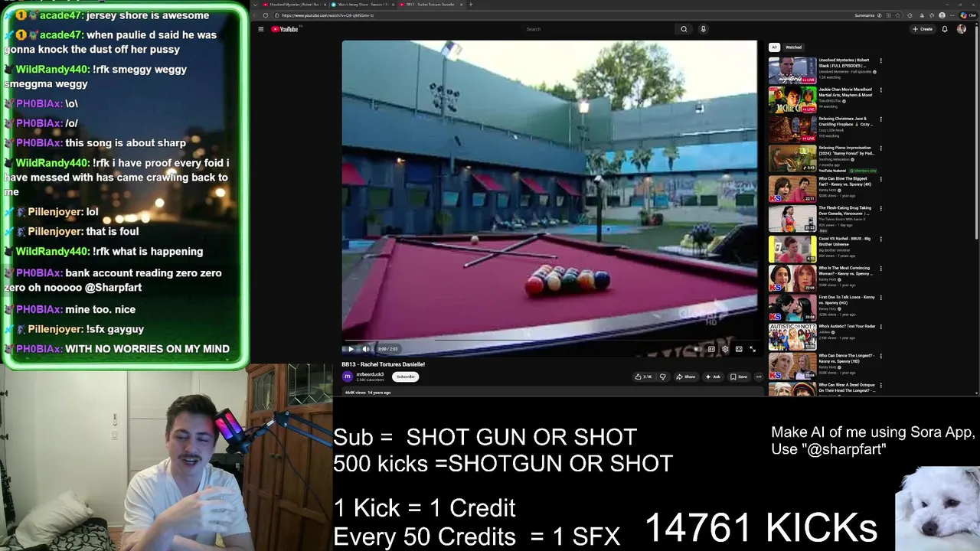Enter fullscreen on the video player
This screenshot has width=980, height=551.
point(752,349)
